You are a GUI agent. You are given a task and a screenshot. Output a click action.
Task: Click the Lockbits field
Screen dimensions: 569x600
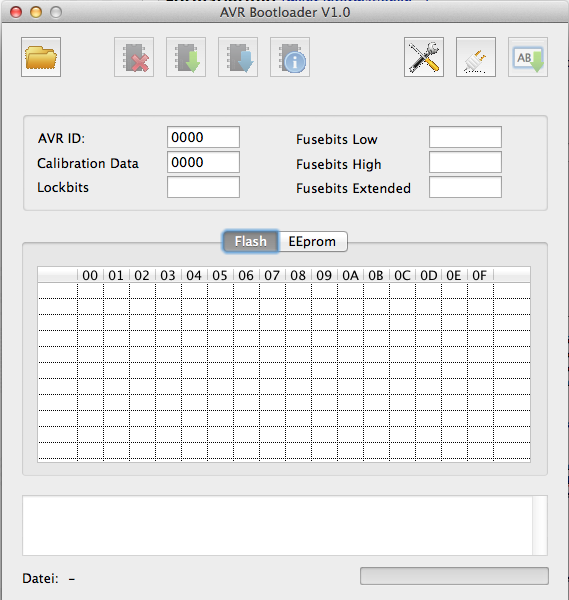[x=204, y=187]
